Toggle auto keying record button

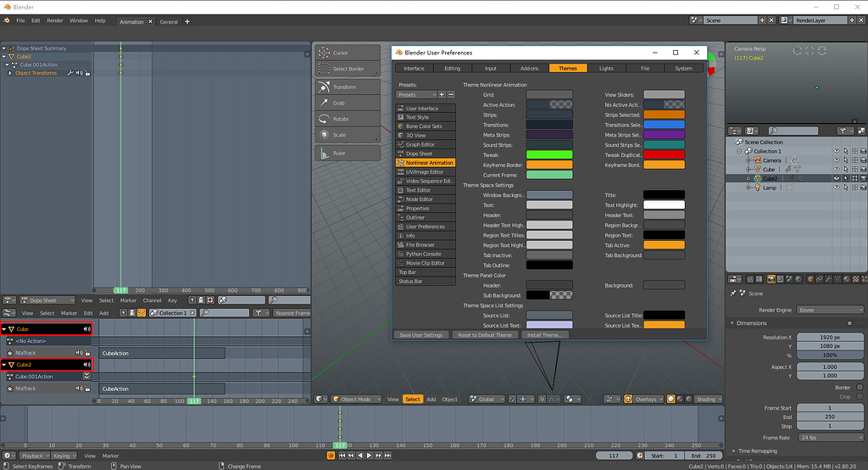coord(331,456)
